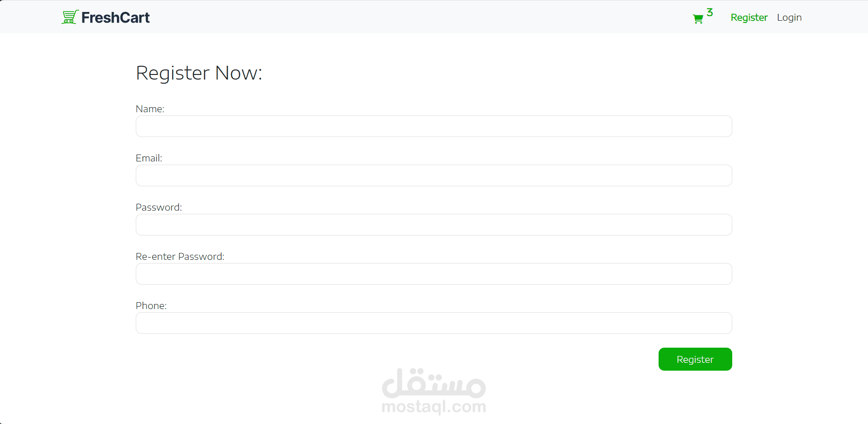Click the Password input field
Image resolution: width=868 pixels, height=424 pixels.
pyautogui.click(x=434, y=225)
